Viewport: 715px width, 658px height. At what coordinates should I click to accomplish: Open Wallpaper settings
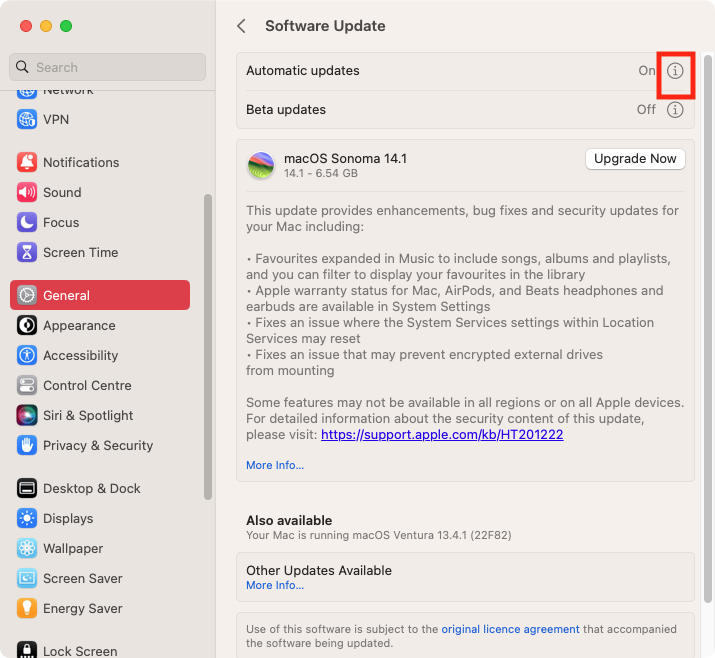click(x=100, y=549)
